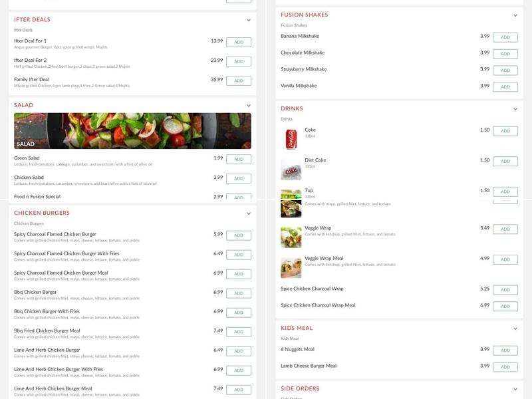Click the Veggie Wrap Meal photo
Viewport: 532px width, 399px height.
pyautogui.click(x=291, y=259)
